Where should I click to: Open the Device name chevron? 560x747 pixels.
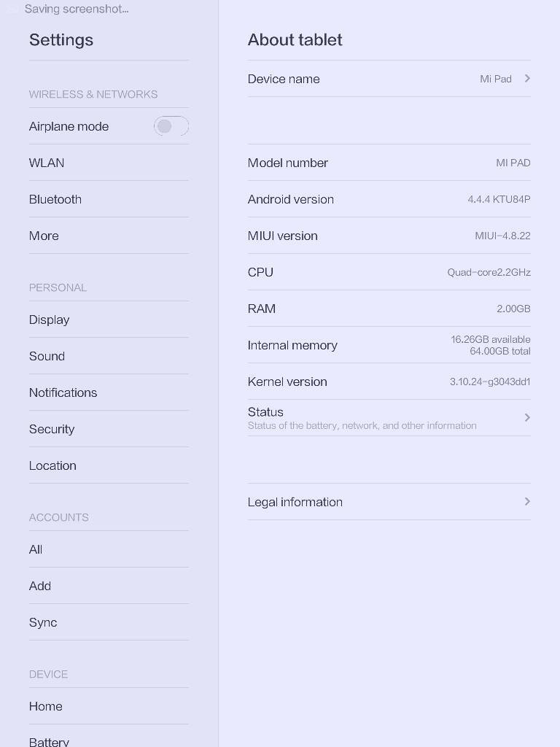click(527, 79)
